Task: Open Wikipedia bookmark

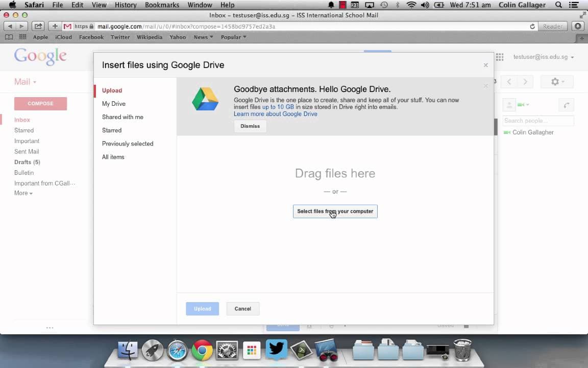Action: tap(149, 37)
